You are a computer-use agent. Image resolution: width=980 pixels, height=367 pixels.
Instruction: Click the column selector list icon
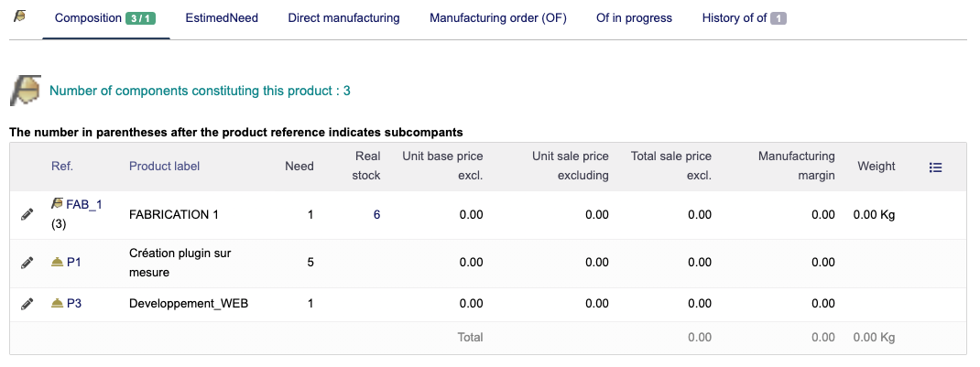pyautogui.click(x=935, y=167)
